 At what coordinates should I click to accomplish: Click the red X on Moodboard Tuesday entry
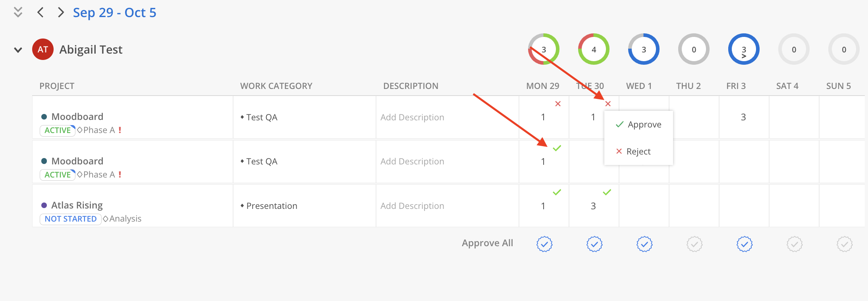click(608, 104)
